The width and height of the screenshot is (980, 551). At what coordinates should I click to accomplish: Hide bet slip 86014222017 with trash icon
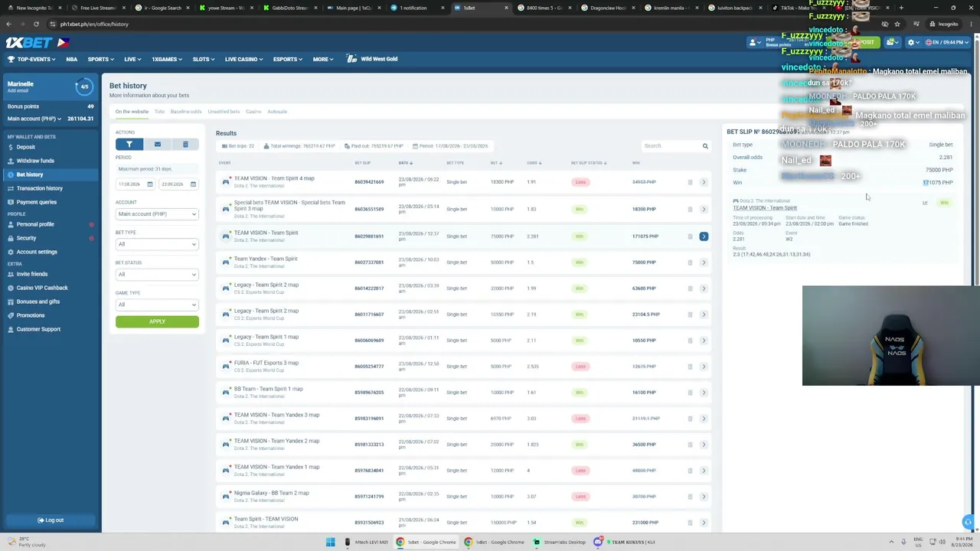point(690,289)
